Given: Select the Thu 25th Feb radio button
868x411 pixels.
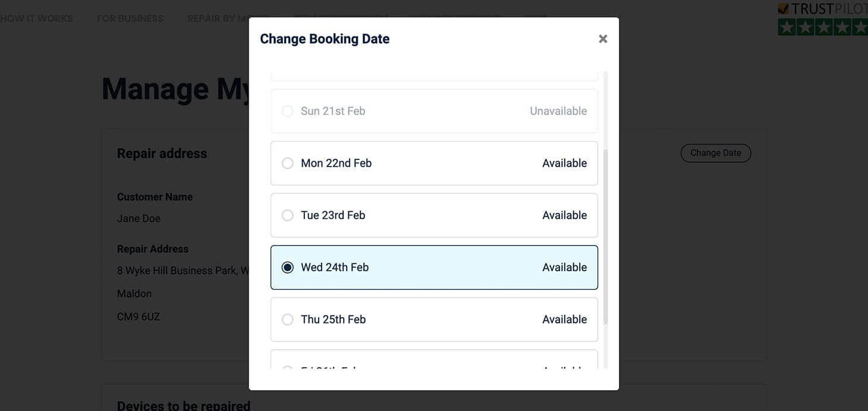Looking at the screenshot, I should (x=288, y=319).
